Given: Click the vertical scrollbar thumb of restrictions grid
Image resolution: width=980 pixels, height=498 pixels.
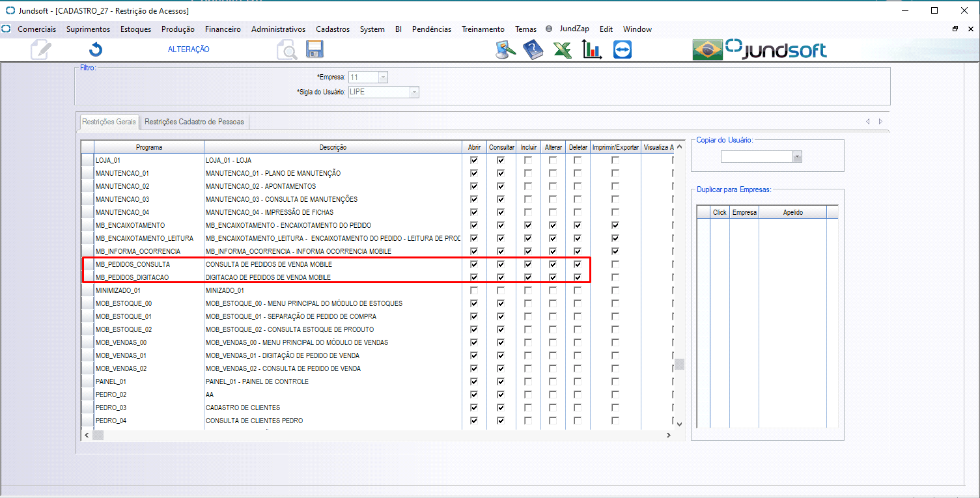Looking at the screenshot, I should 679,364.
